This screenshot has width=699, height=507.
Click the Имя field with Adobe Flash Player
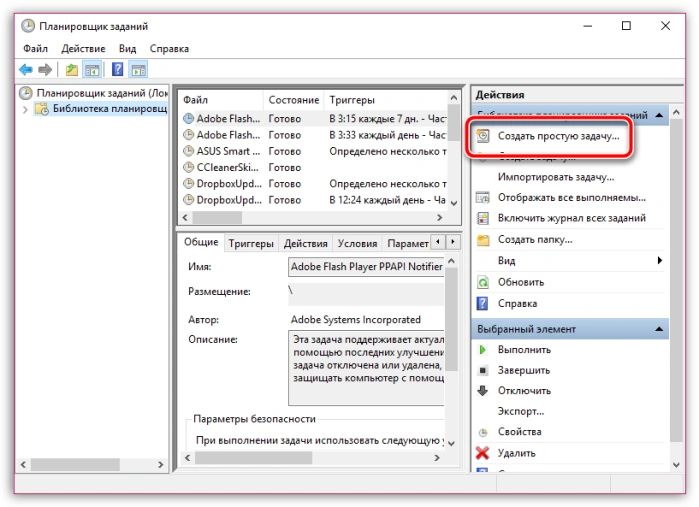tap(366, 267)
